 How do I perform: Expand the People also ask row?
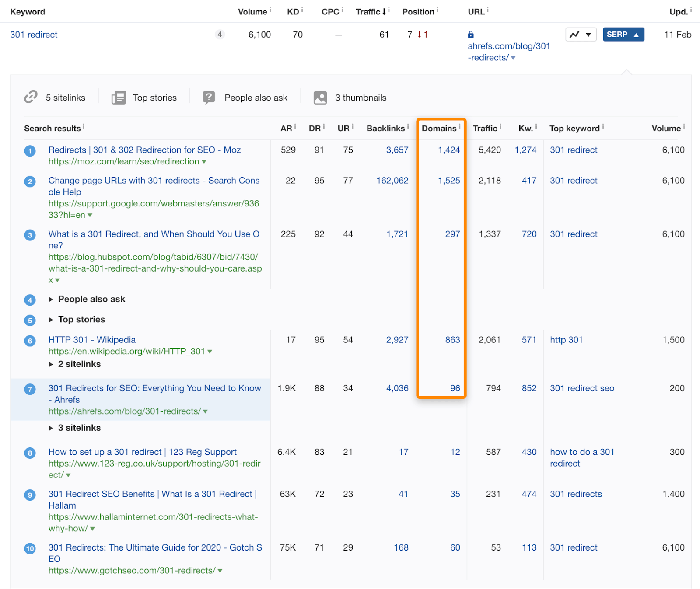pyautogui.click(x=52, y=299)
